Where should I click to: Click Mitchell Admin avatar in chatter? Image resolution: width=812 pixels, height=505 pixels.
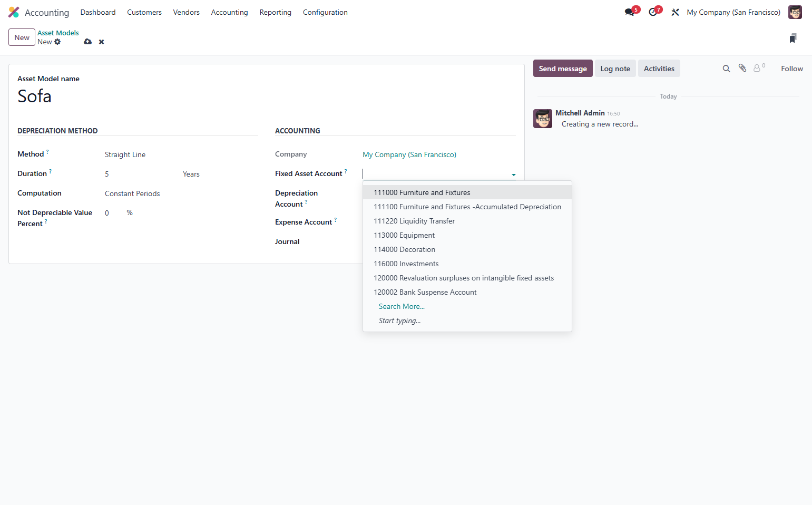[x=542, y=119]
